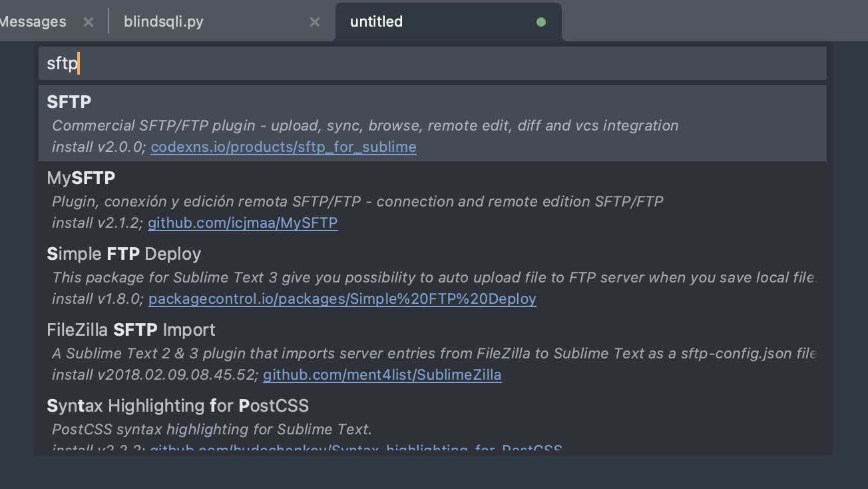868x489 pixels.
Task: Open the github.com/ment4list/SublimeZilla link
Action: 382,374
